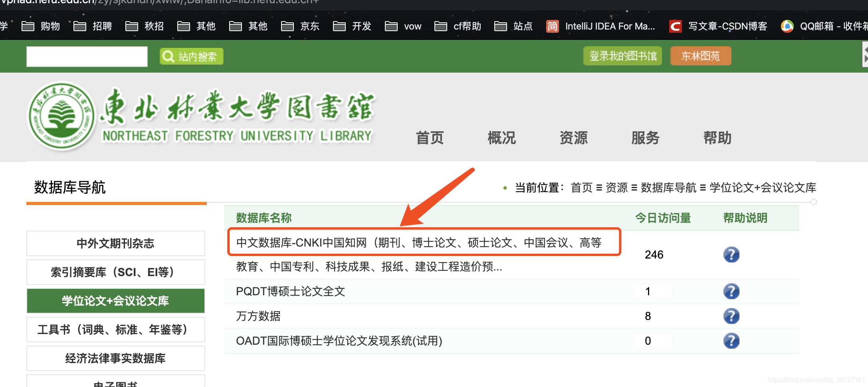Click the visit count 8 for 万方数据

click(648, 316)
